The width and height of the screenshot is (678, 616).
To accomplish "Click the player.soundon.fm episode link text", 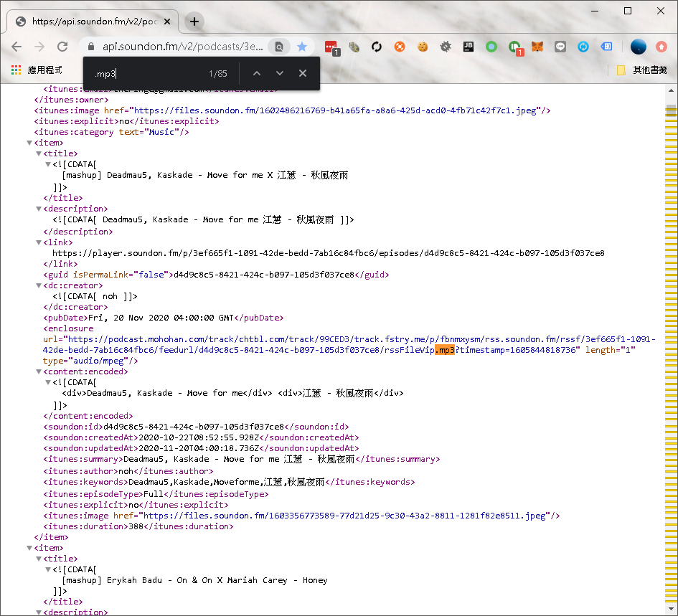I will tap(329, 253).
